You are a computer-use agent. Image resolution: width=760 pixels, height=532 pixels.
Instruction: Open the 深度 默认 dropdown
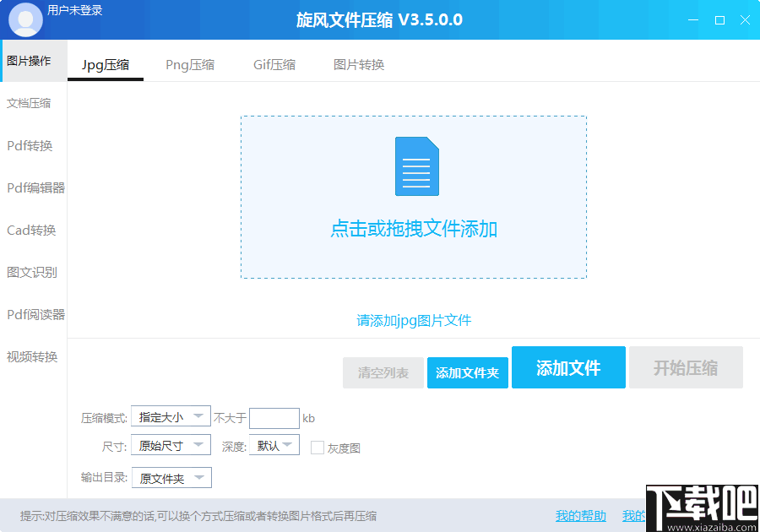[274, 445]
